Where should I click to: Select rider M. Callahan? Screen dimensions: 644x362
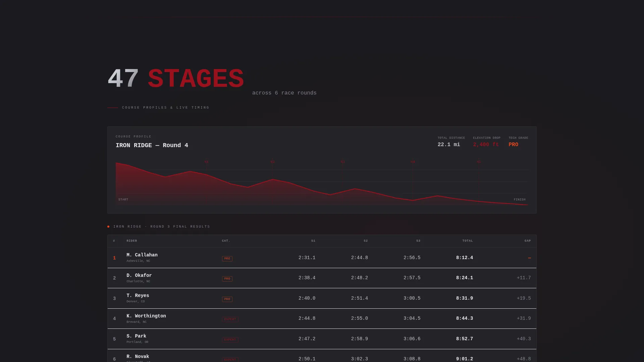tap(142, 255)
